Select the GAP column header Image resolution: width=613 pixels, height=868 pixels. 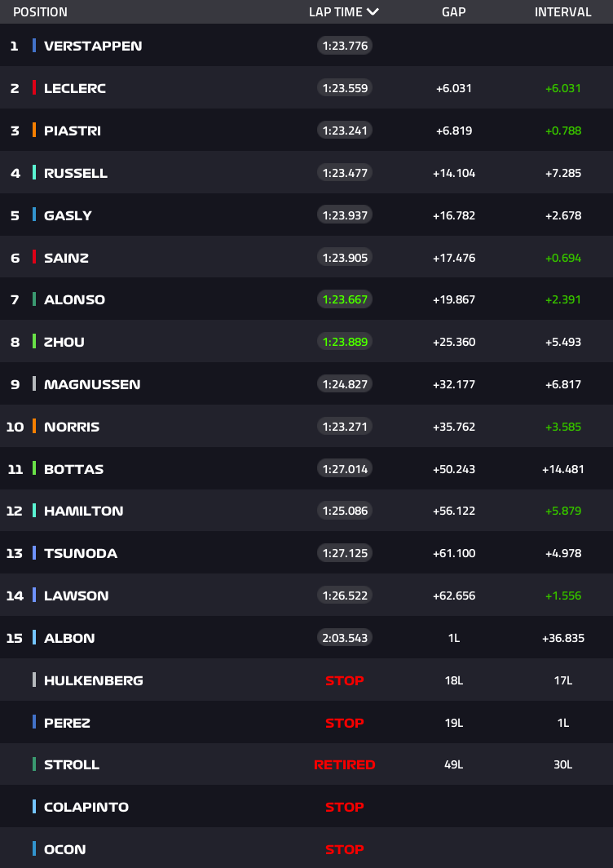[x=454, y=11]
